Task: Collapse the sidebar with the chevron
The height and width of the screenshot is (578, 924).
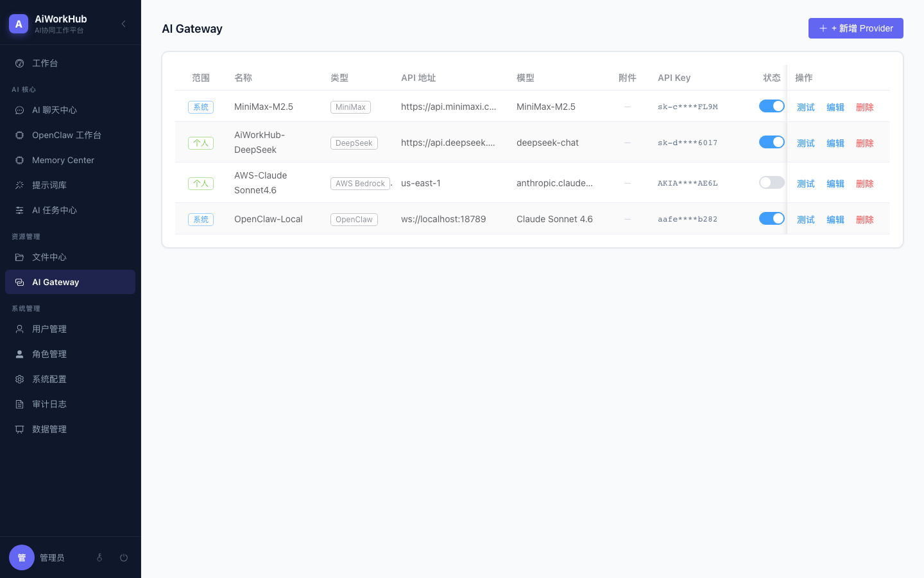Action: [123, 24]
